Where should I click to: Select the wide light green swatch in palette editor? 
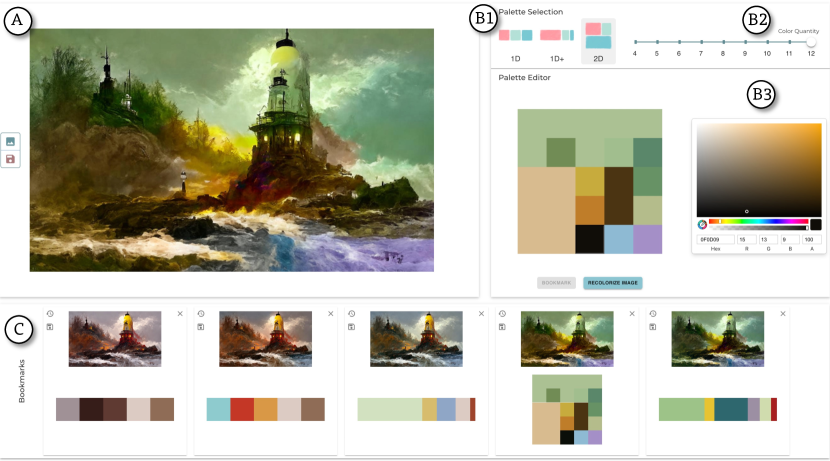click(590, 123)
